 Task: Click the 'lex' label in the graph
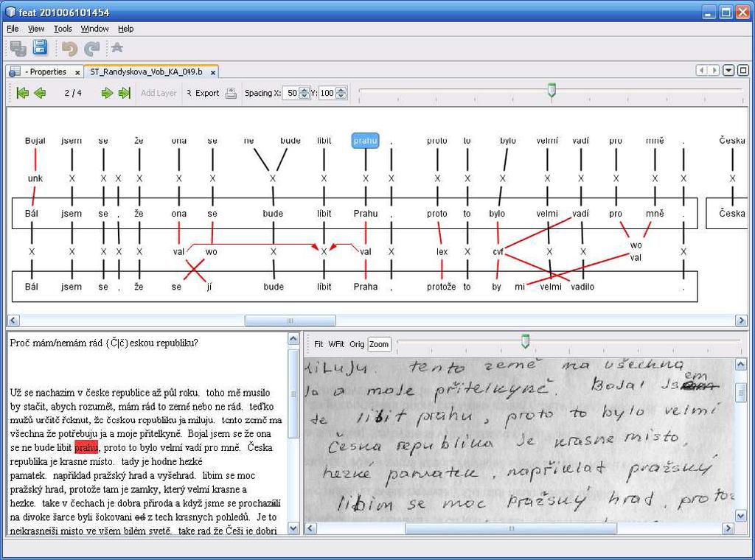tap(442, 251)
